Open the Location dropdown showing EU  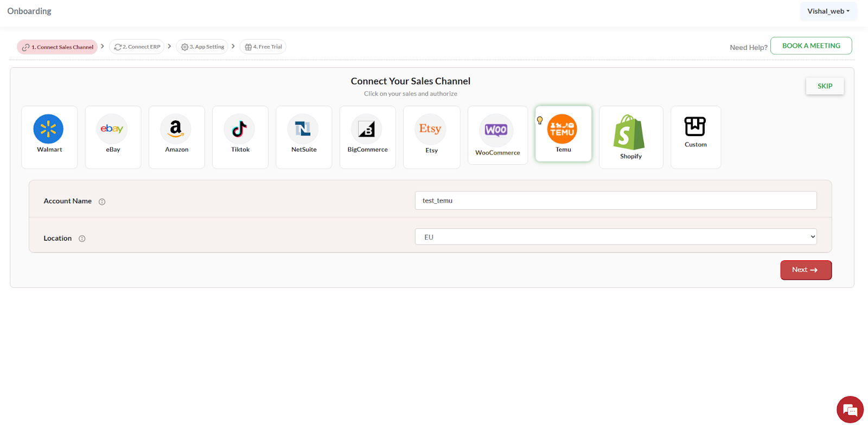[x=616, y=237]
